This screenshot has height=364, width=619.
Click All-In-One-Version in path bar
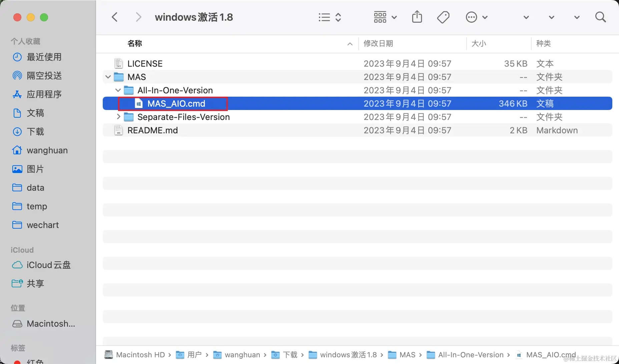tap(471, 355)
